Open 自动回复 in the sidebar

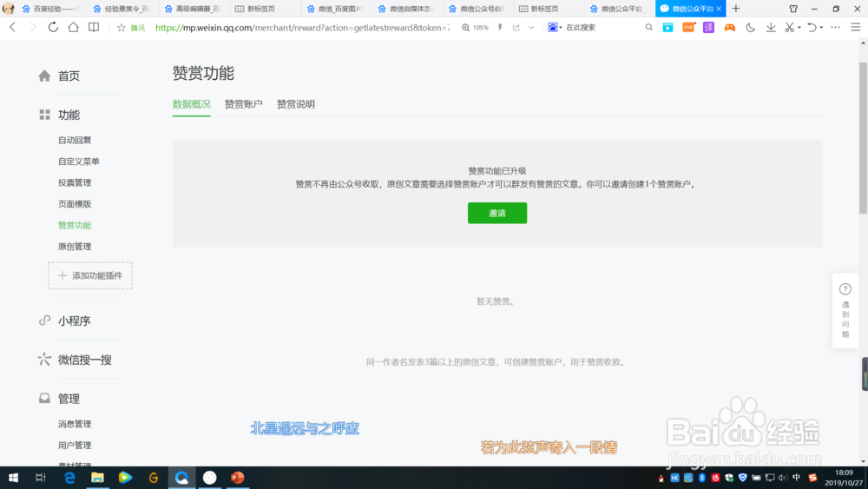click(x=75, y=140)
